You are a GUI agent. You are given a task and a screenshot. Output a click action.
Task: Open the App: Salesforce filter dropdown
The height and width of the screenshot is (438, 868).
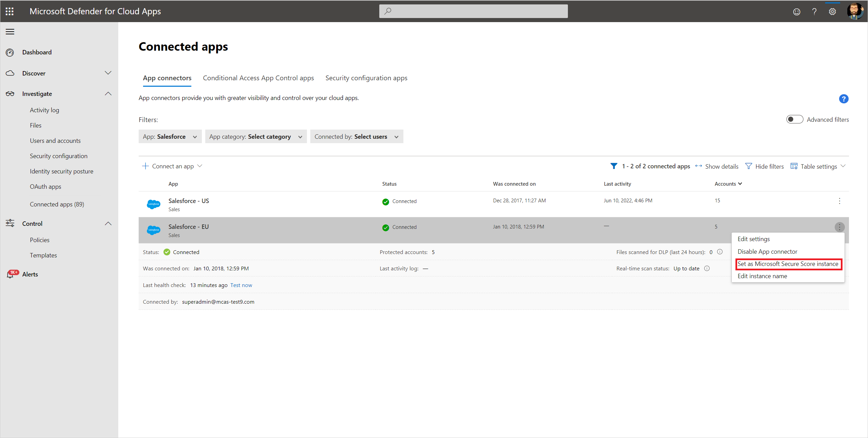click(170, 136)
